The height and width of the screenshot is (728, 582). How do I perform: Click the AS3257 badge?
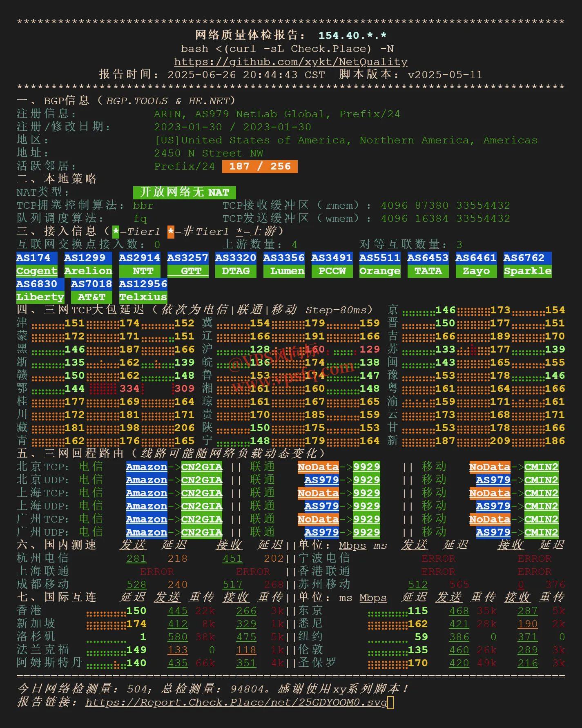click(x=188, y=258)
